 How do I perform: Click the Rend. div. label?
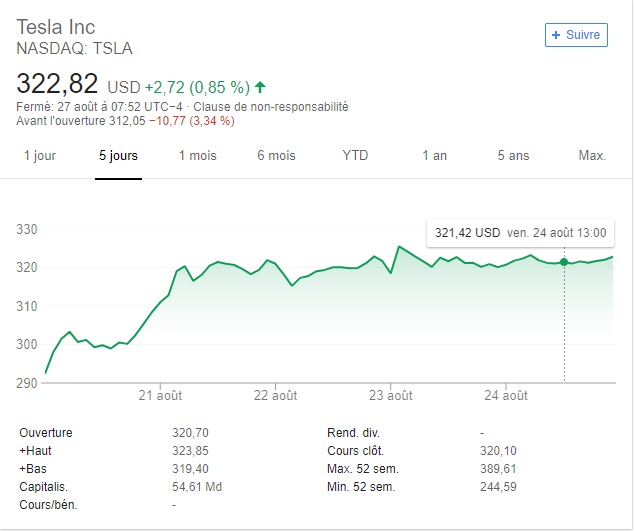(353, 433)
